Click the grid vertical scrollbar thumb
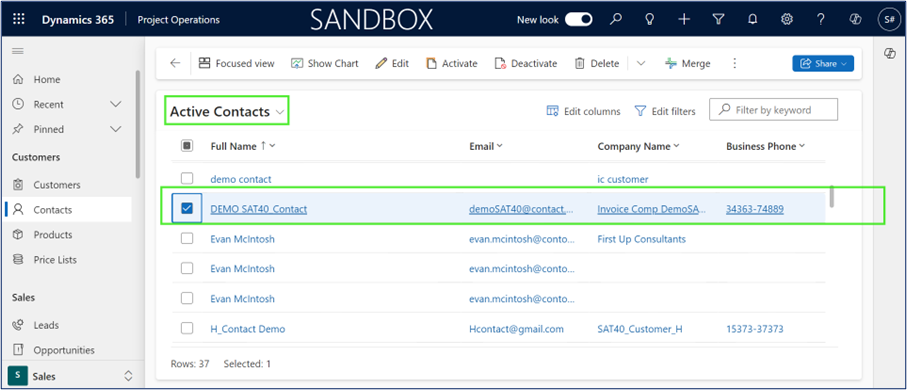The width and height of the screenshot is (907, 390). pyautogui.click(x=832, y=196)
